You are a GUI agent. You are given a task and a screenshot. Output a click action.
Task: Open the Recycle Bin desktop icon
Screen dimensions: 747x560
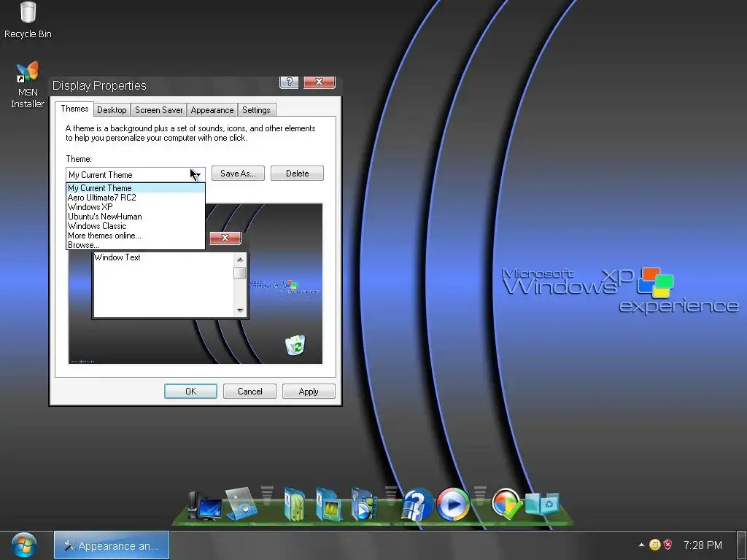pyautogui.click(x=28, y=20)
